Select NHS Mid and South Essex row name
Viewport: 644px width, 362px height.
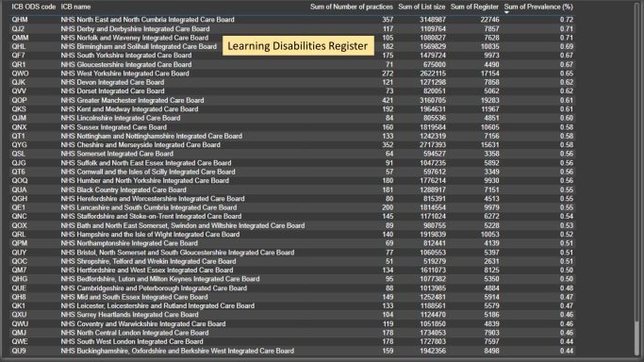[134, 297]
